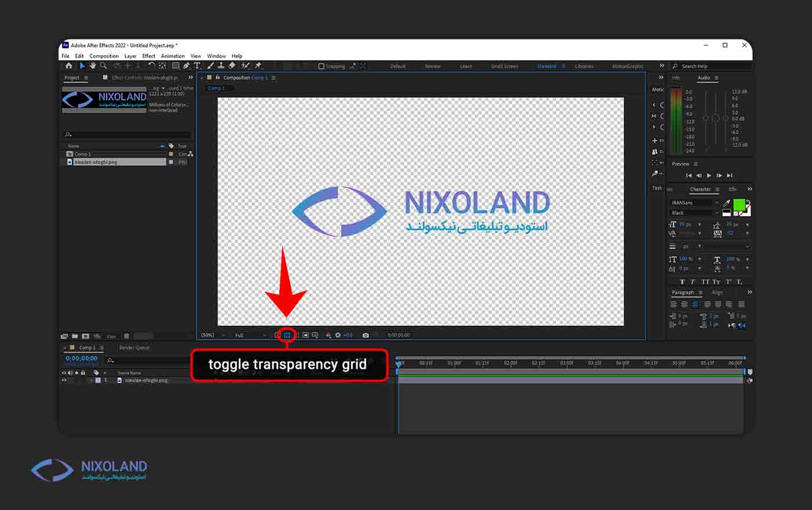Click the green fill color swatch
The height and width of the screenshot is (510, 812).
click(x=739, y=205)
